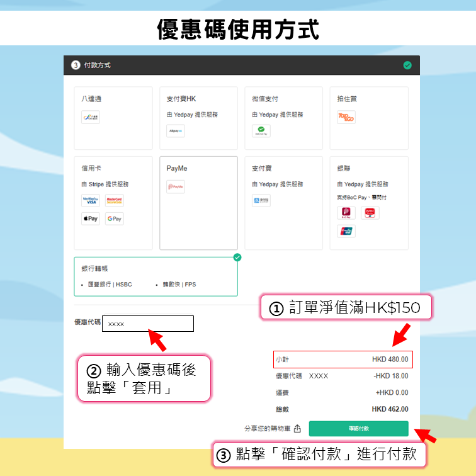Click the 轉數快 | FPS text
476x476 pixels.
(x=179, y=285)
